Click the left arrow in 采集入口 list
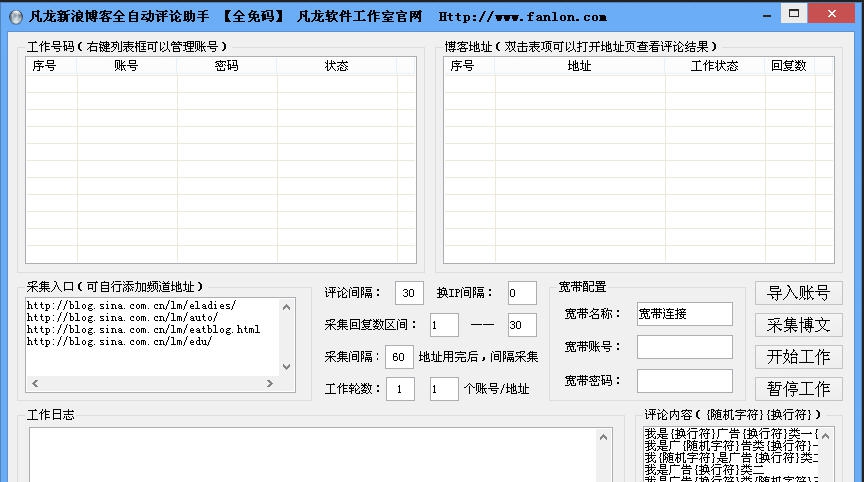 pos(35,383)
